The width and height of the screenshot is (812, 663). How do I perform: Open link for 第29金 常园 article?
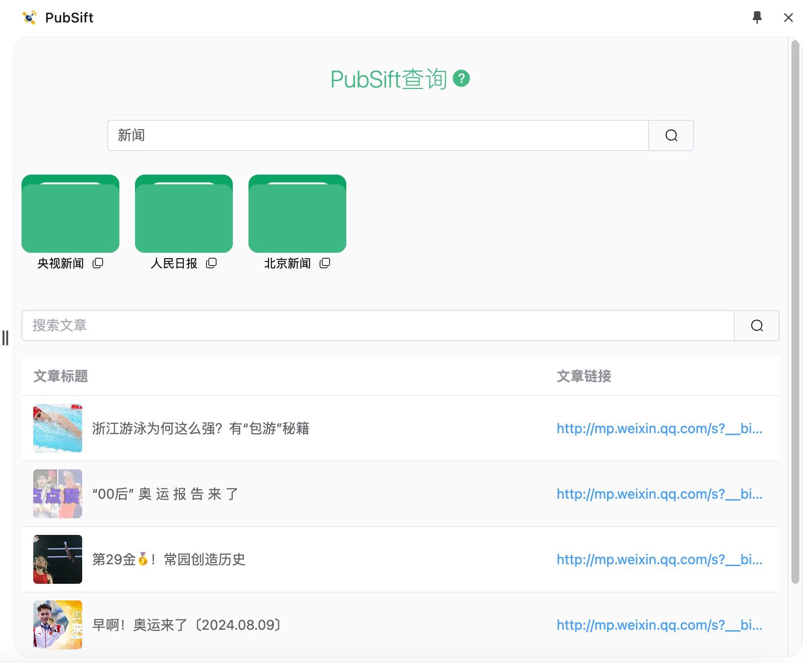tap(659, 559)
